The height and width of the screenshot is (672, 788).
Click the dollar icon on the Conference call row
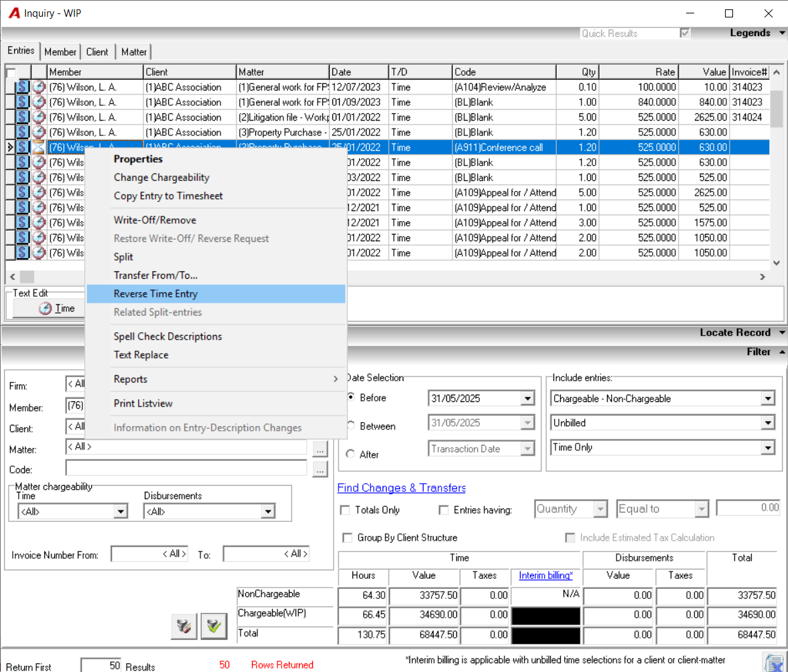pos(23,147)
